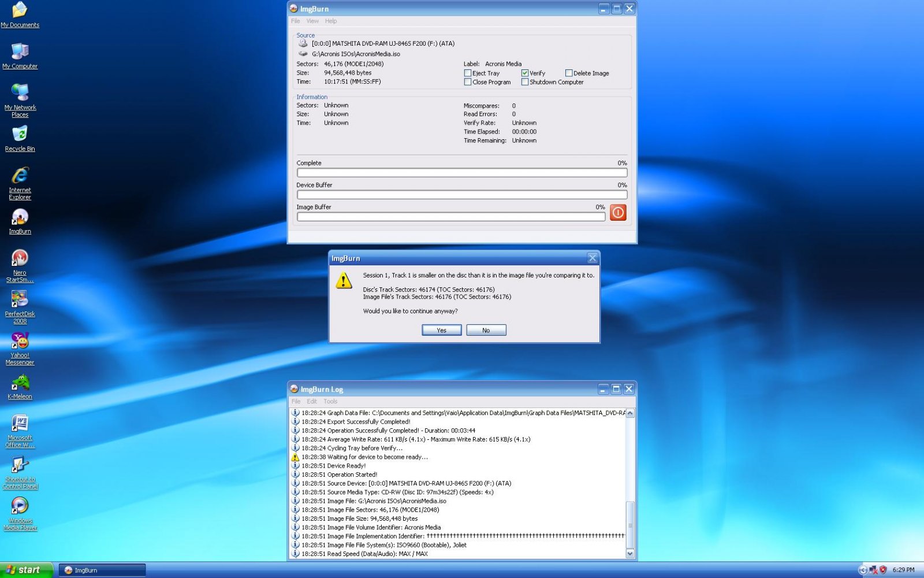Launch Yahoo! Messenger shortcut
This screenshot has height=578, width=924.
(20, 349)
